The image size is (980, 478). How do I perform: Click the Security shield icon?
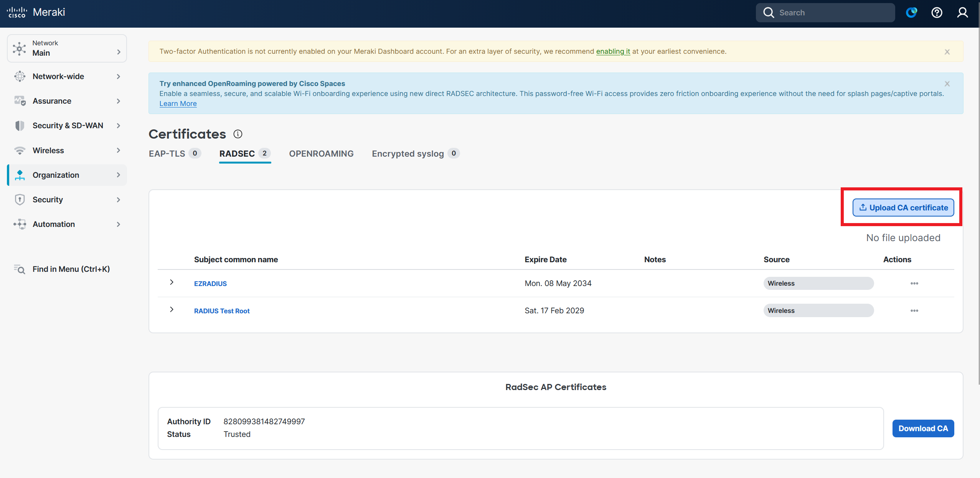[20, 200]
